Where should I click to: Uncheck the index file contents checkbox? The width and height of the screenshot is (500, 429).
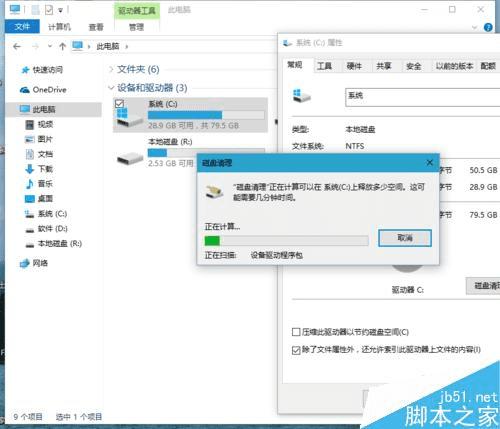pyautogui.click(x=296, y=350)
